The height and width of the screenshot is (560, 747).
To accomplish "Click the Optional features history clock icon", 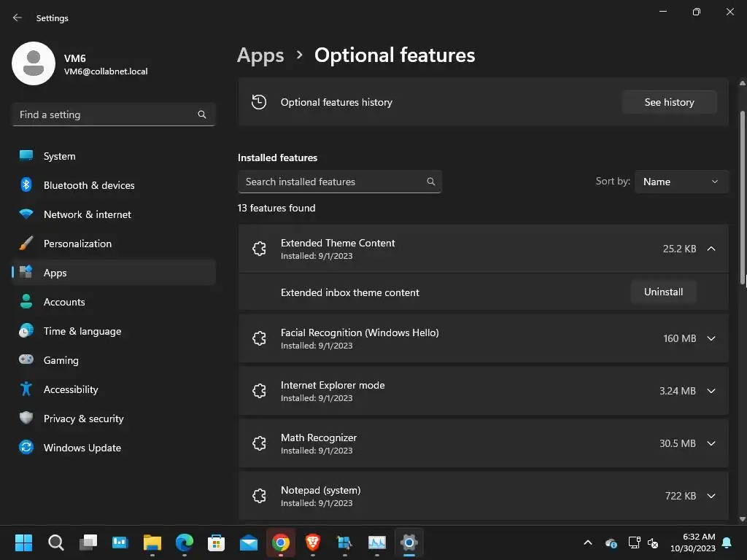I will pyautogui.click(x=259, y=102).
